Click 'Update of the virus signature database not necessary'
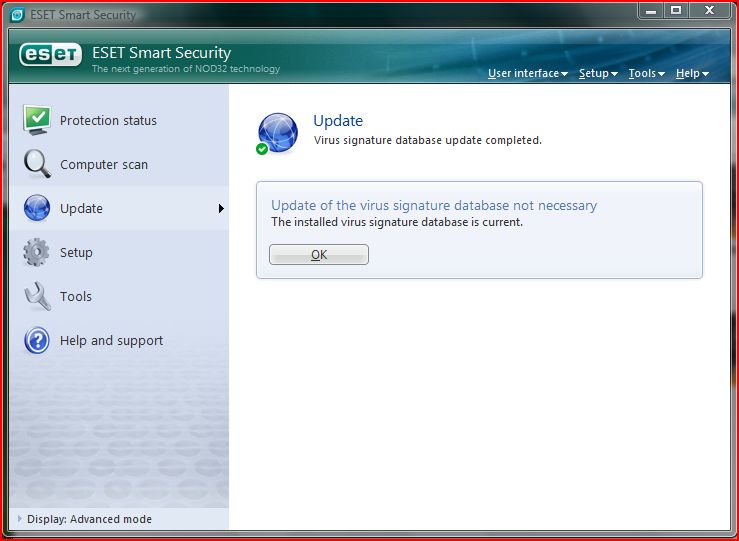This screenshot has height=541, width=739. (434, 205)
